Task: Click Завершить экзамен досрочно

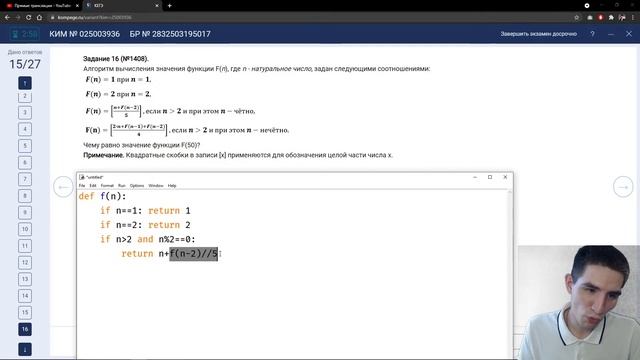Action: [x=538, y=34]
